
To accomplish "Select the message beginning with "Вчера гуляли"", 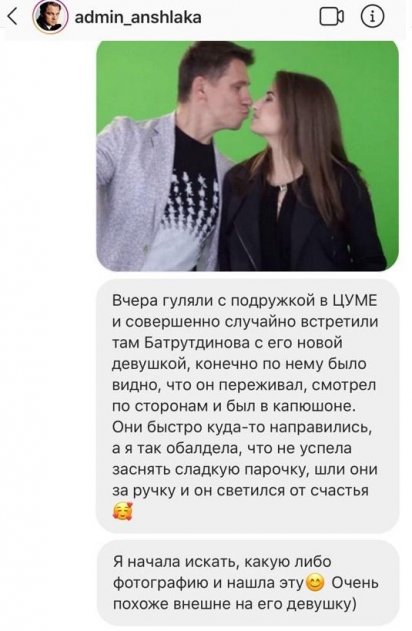I will point(247,406).
